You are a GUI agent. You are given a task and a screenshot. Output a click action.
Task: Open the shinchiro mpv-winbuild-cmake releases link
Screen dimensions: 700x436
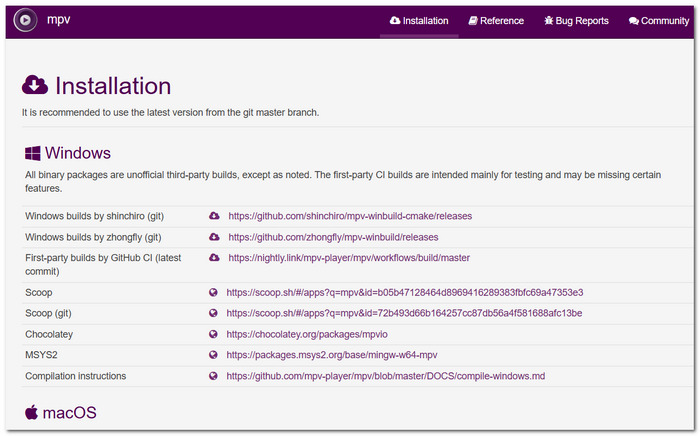coord(350,216)
